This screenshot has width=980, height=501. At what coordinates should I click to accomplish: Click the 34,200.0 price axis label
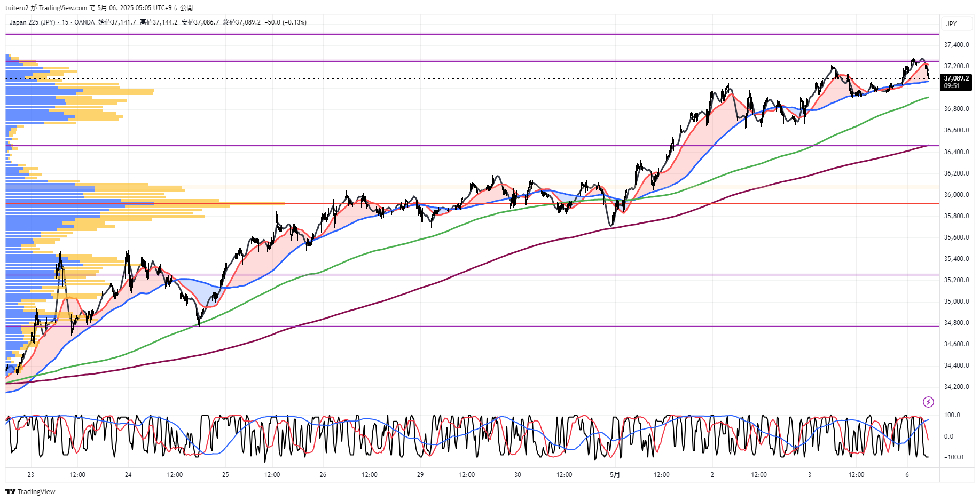tap(957, 387)
